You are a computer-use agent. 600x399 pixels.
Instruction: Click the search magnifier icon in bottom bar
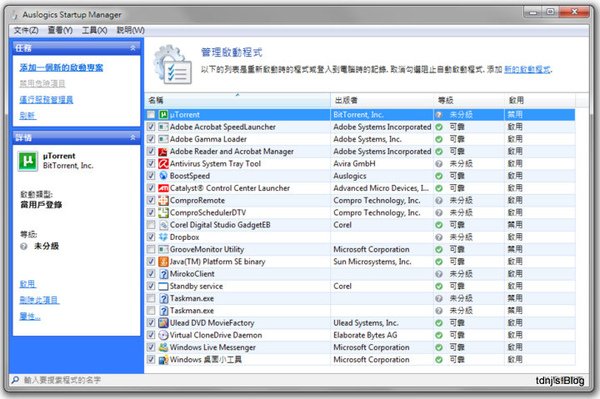point(15,380)
